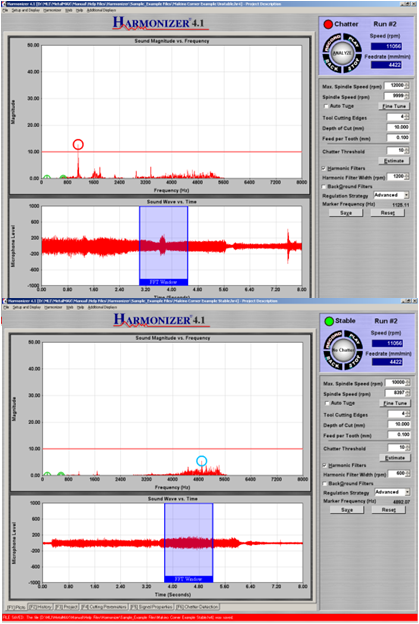Screen dimensions: 419x624
Task: Adjust Harmonic Filter Width spinner showing 1200
Action: coord(407,176)
